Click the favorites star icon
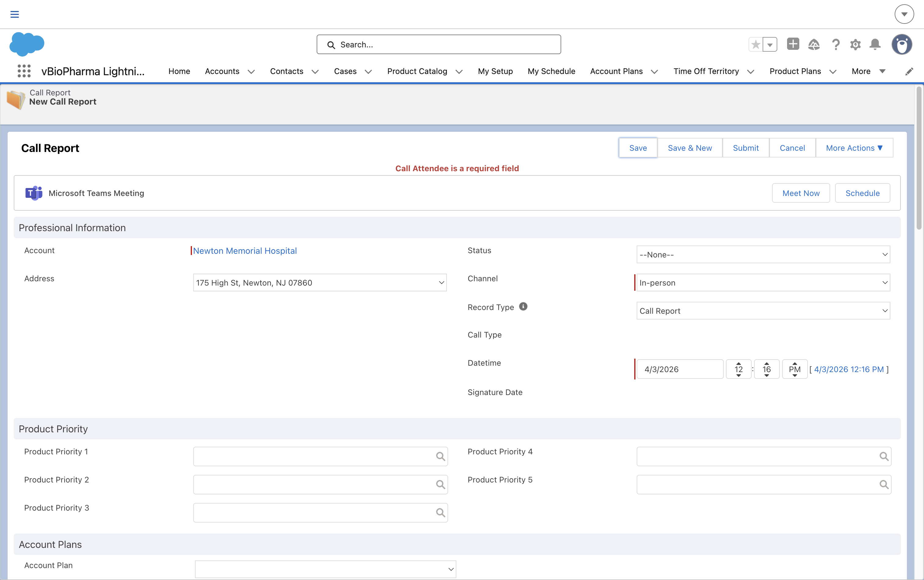The height and width of the screenshot is (580, 924). coord(756,45)
